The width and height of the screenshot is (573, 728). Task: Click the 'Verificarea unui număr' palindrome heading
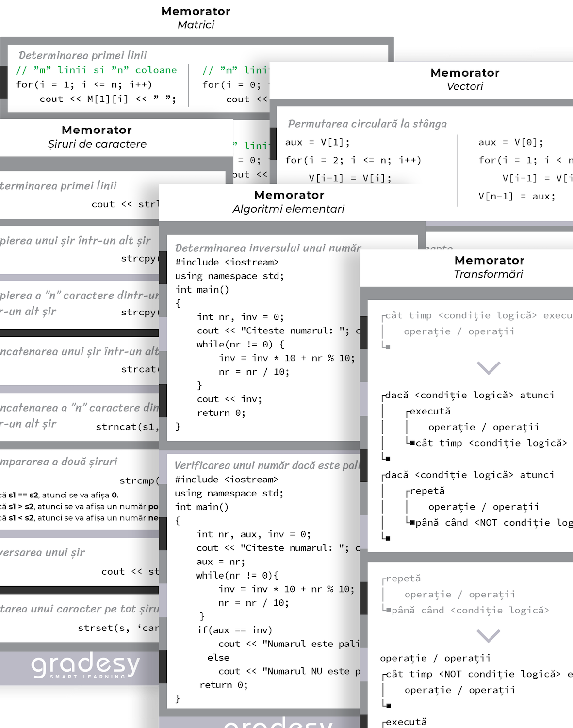266,465
